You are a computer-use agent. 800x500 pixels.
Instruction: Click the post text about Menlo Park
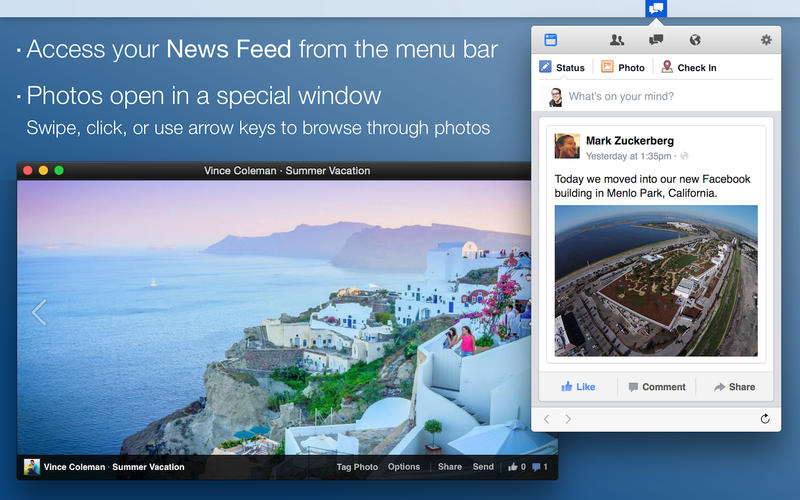(652, 186)
